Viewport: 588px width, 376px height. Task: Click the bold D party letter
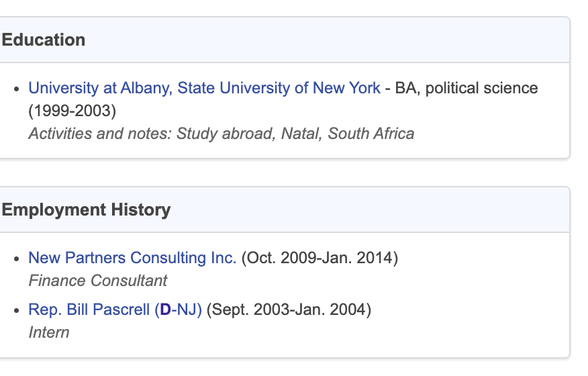point(165,310)
